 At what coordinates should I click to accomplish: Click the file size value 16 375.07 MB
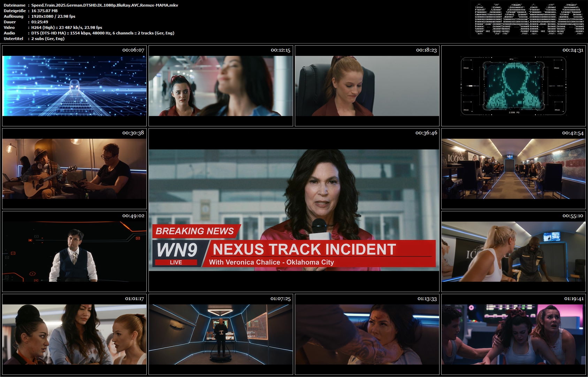tap(45, 11)
